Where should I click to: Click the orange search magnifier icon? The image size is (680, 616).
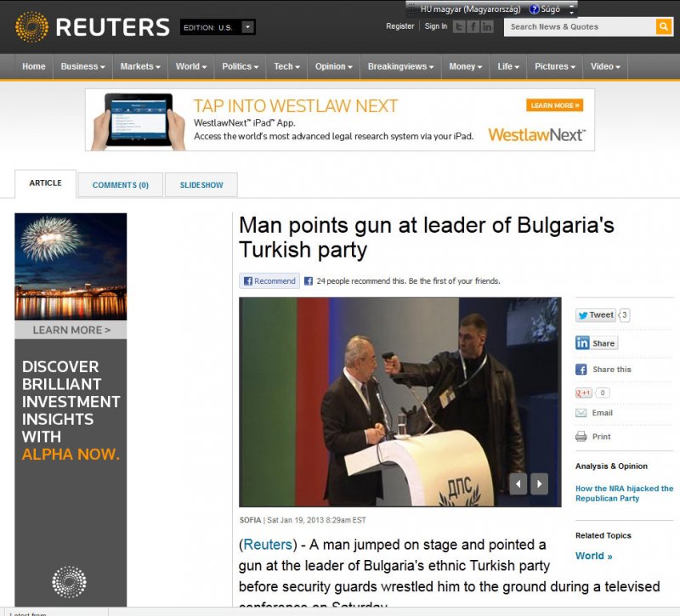[x=664, y=27]
